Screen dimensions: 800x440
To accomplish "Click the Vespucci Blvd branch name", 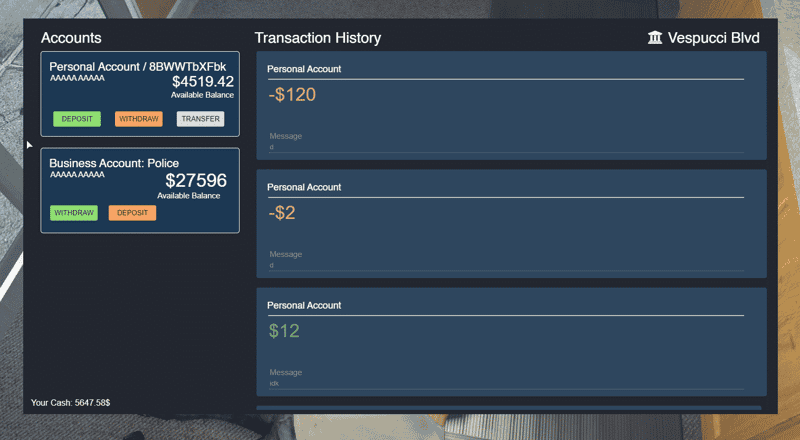I will click(713, 38).
